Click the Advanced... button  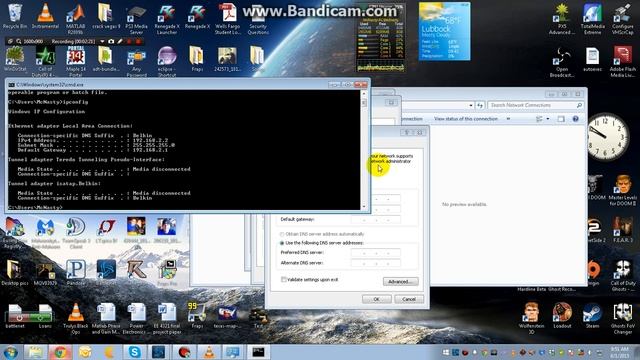point(400,282)
